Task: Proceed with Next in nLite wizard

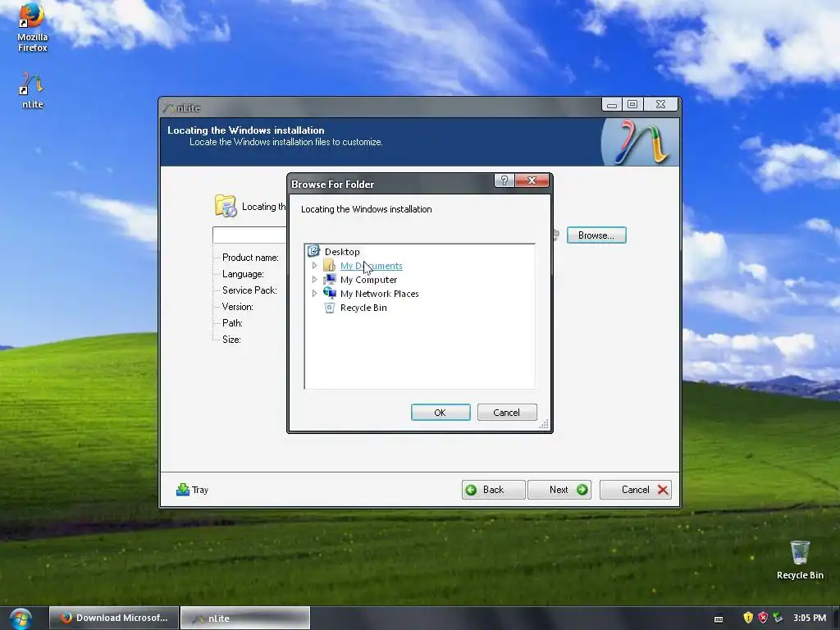Action: 559,490
